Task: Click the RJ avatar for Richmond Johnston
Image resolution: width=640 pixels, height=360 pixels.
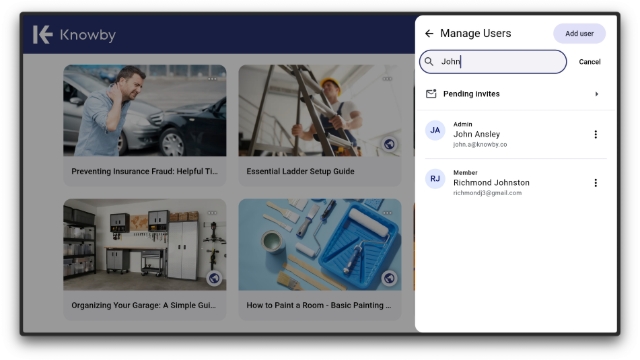Action: (435, 179)
